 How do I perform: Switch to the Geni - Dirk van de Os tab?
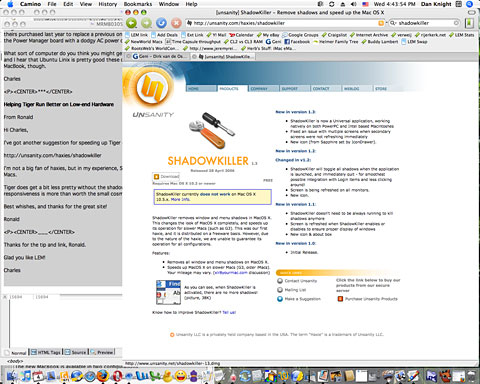click(158, 57)
